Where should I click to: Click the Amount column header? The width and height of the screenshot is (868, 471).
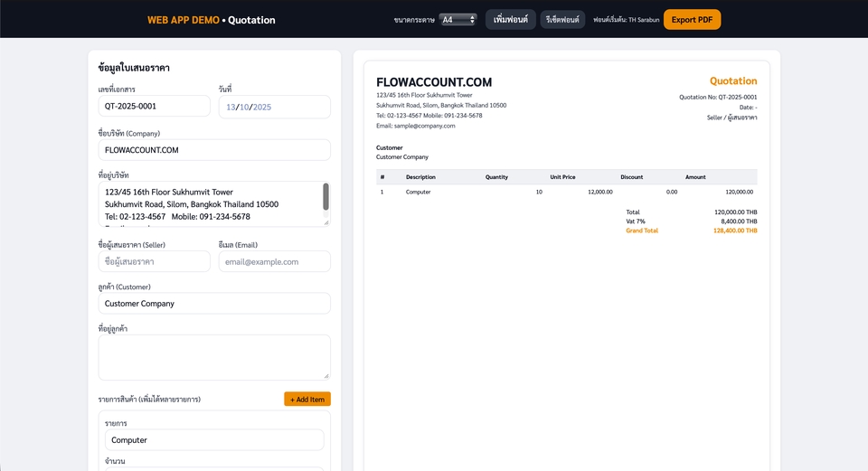[x=695, y=177]
